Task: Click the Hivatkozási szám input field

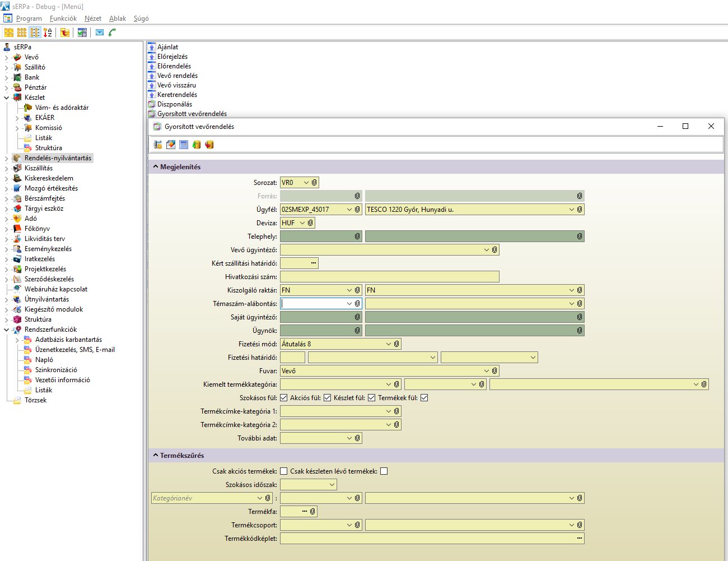Action: coord(389,277)
